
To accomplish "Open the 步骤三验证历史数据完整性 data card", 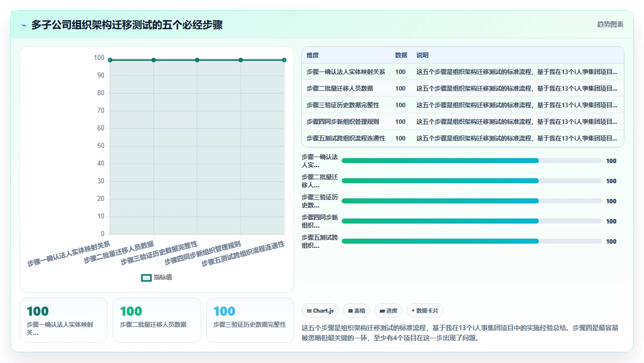I will pos(250,320).
